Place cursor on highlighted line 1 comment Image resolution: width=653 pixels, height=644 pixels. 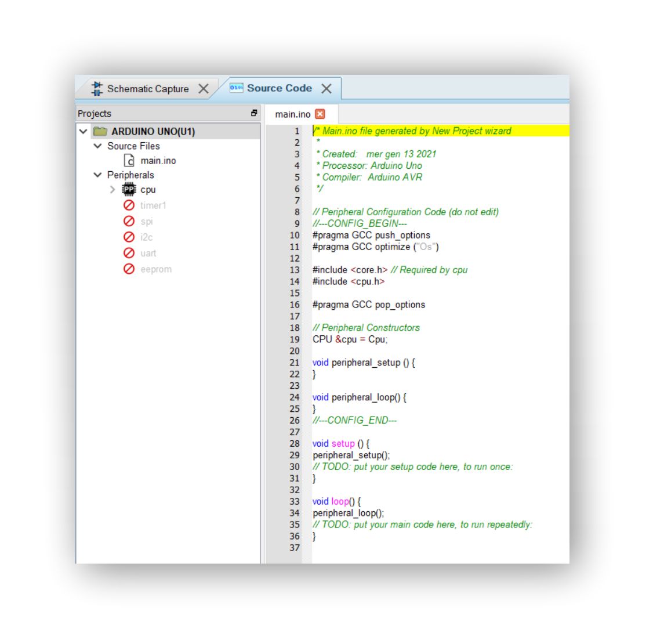tap(412, 131)
